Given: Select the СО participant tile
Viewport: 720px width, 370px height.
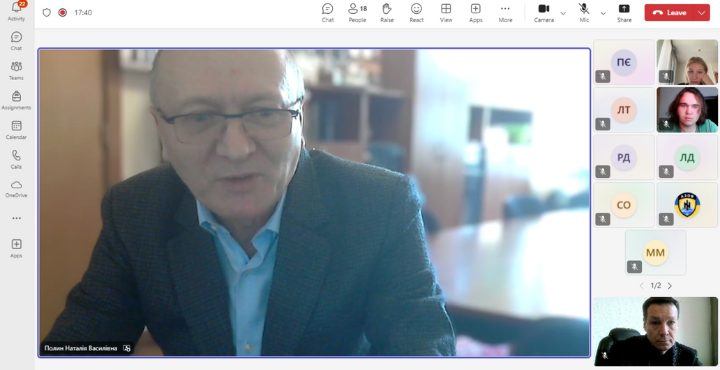Looking at the screenshot, I should click(x=624, y=205).
